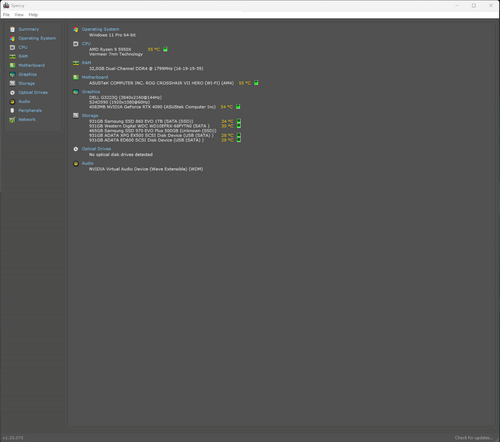Image resolution: width=500 pixels, height=442 pixels.
Task: Open the Help menu
Action: click(x=33, y=15)
